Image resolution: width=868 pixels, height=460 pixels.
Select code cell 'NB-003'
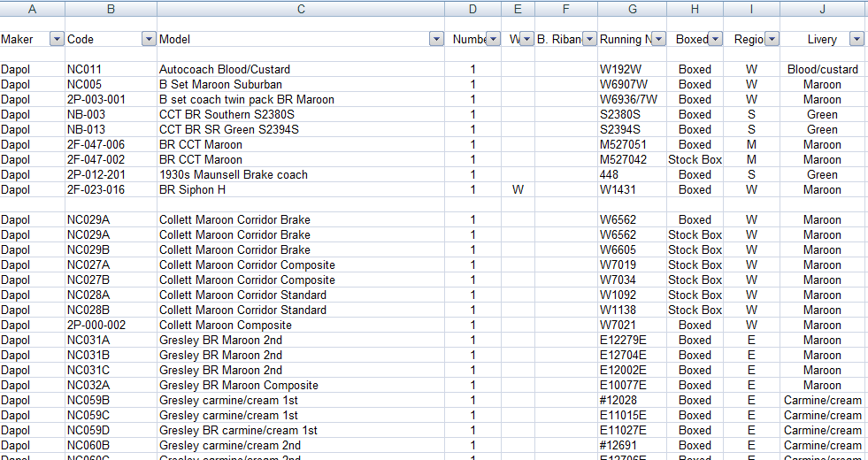[x=111, y=115]
